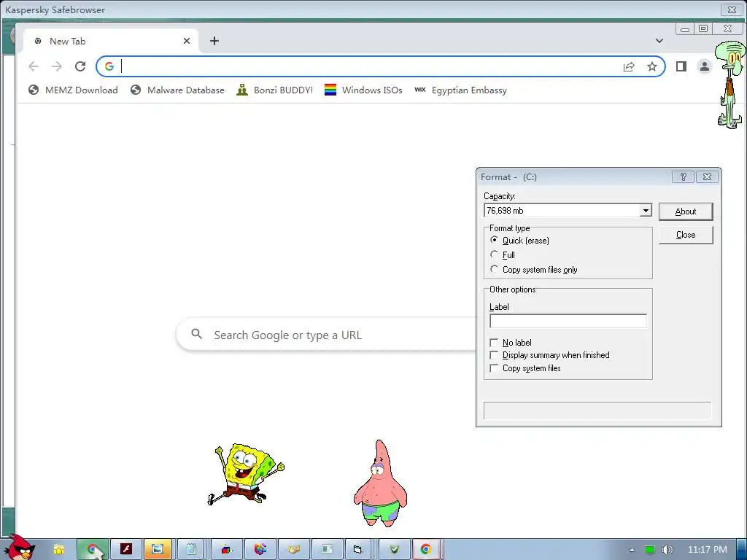
Task: Switch to active Chrome taskbar button
Action: [426, 550]
